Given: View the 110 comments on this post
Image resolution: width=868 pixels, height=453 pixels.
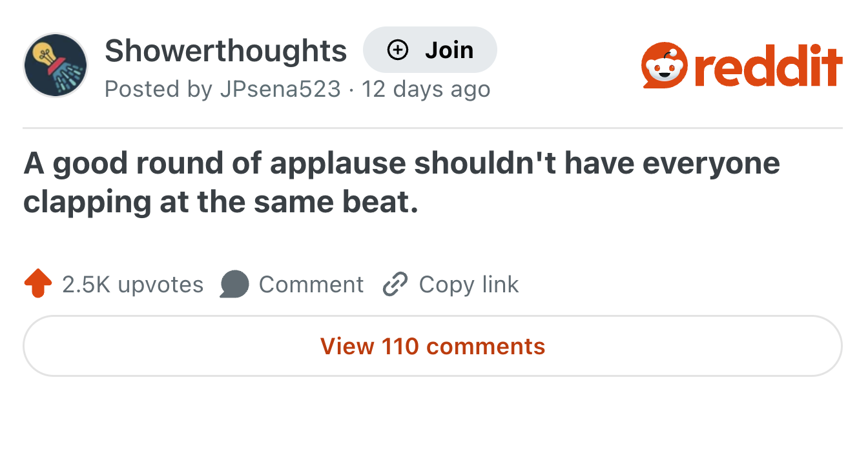Looking at the screenshot, I should (434, 347).
